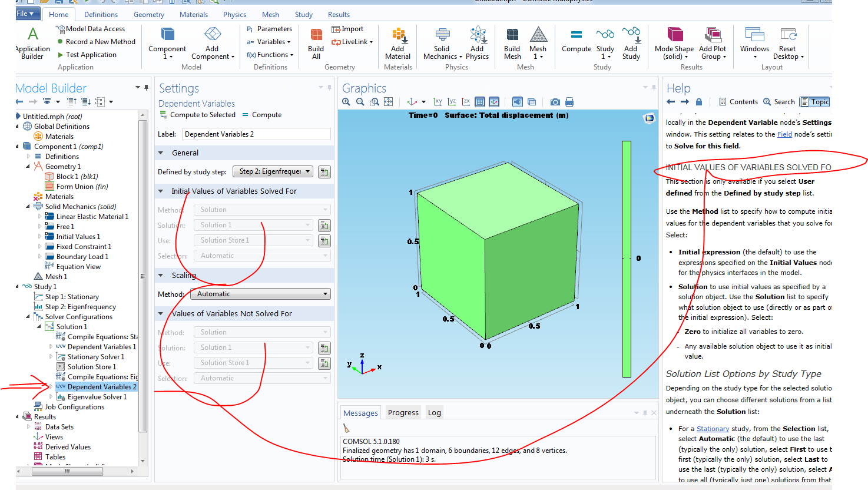The height and width of the screenshot is (490, 868).
Task: Open the Defined by study step dropdown
Action: tap(273, 171)
